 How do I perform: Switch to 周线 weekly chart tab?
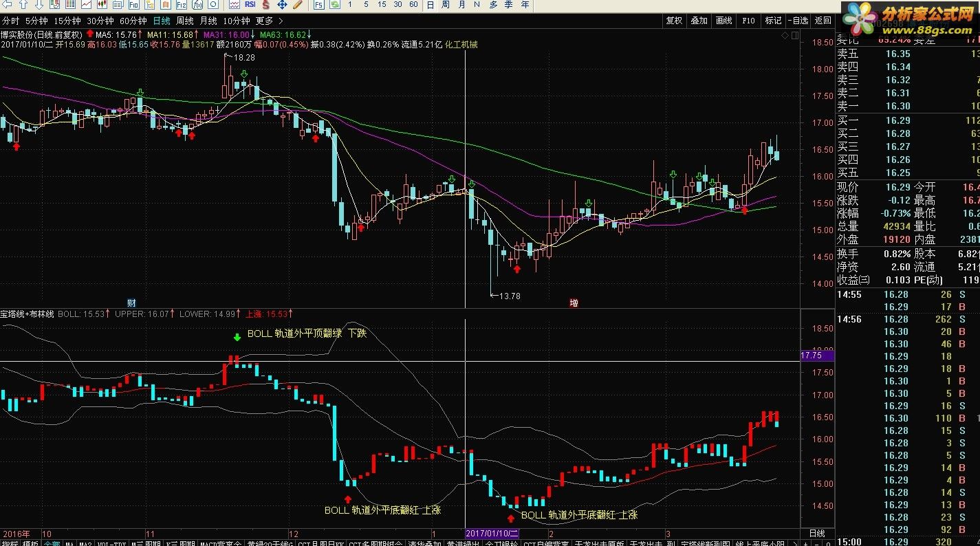[185, 21]
